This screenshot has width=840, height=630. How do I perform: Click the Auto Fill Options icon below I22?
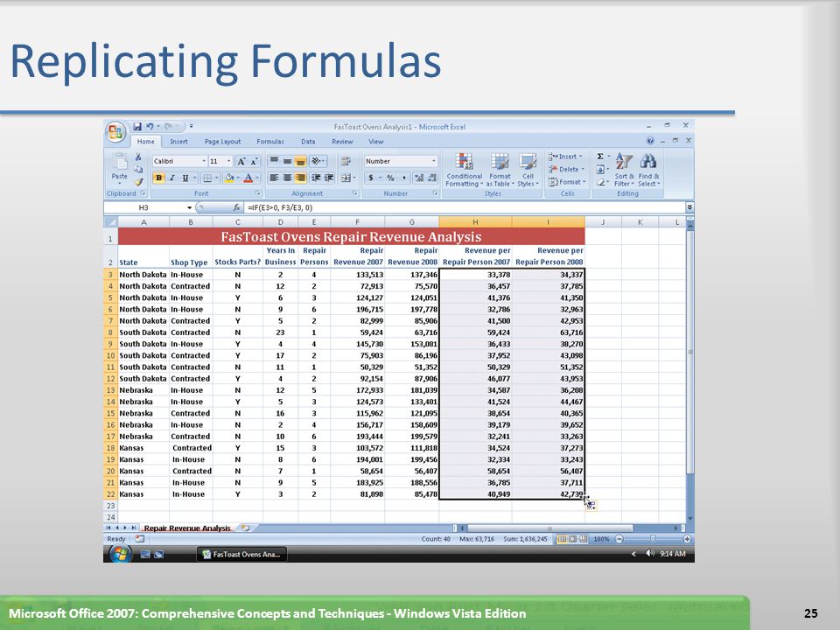pos(591,505)
